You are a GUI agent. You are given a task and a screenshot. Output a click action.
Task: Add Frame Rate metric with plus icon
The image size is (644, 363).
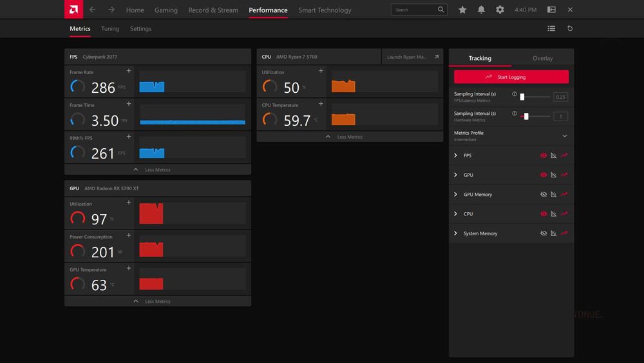(129, 71)
